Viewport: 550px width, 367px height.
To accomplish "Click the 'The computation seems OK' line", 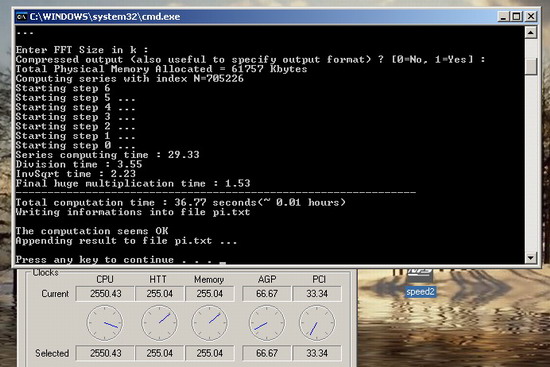I will tap(92, 231).
